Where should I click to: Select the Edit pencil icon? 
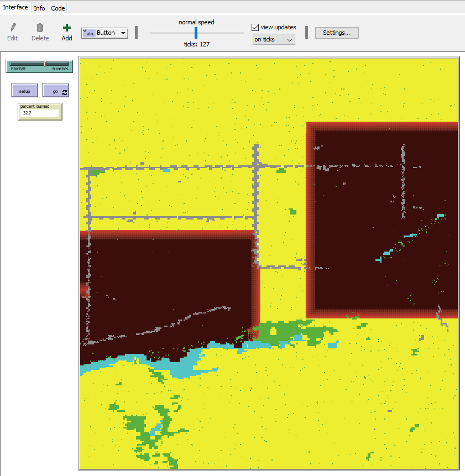click(12, 29)
